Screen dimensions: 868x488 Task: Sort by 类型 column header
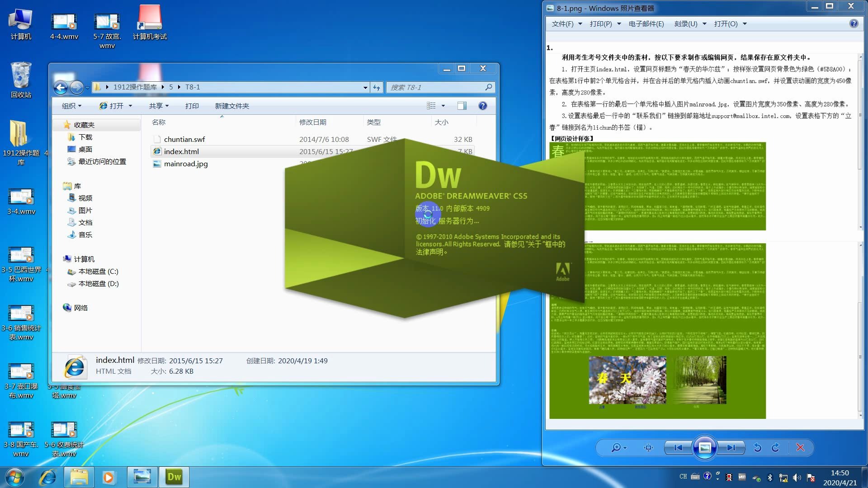coord(373,122)
